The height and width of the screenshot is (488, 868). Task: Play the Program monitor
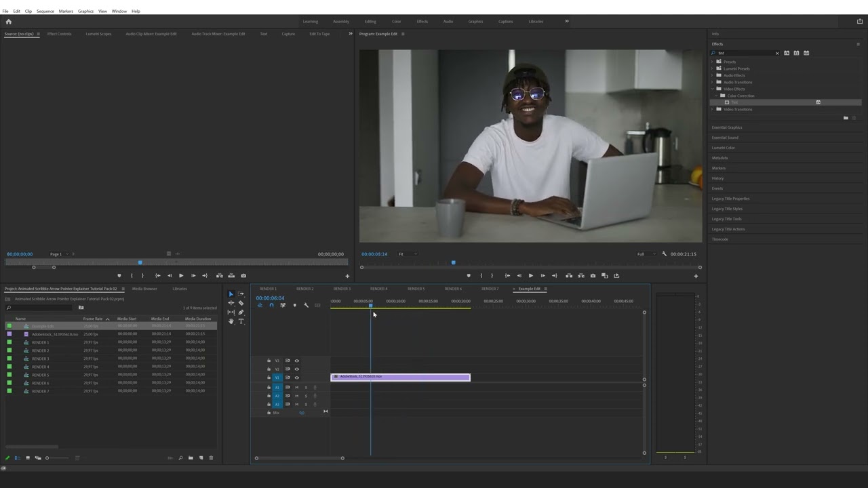click(x=530, y=276)
